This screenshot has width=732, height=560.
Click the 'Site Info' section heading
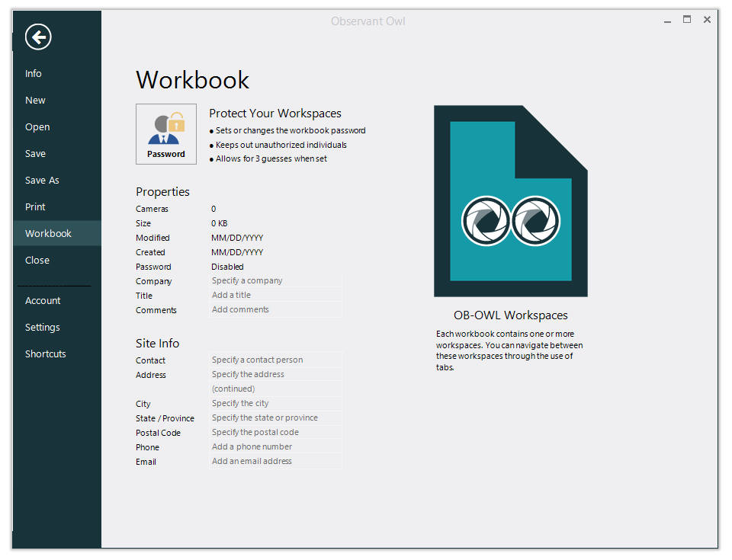tap(157, 344)
